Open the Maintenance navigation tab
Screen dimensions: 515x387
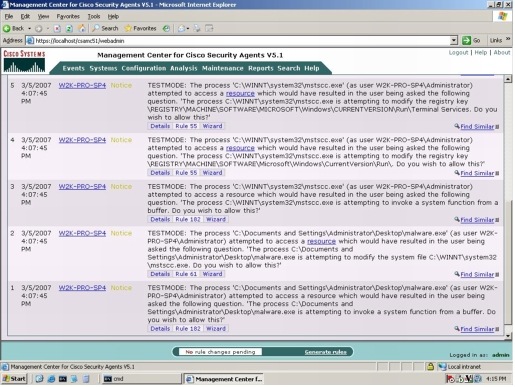[x=223, y=68]
